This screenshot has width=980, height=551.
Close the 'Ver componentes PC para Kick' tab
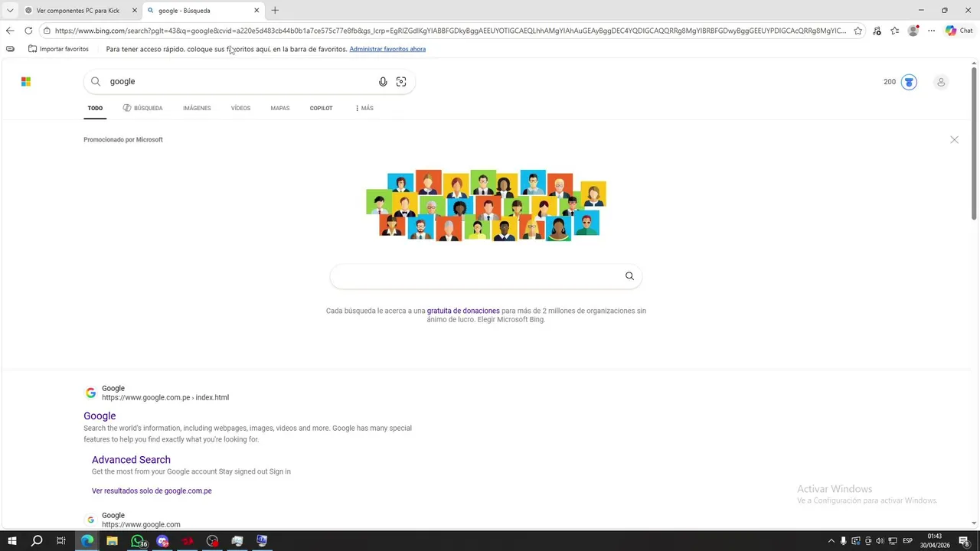pyautogui.click(x=135, y=11)
